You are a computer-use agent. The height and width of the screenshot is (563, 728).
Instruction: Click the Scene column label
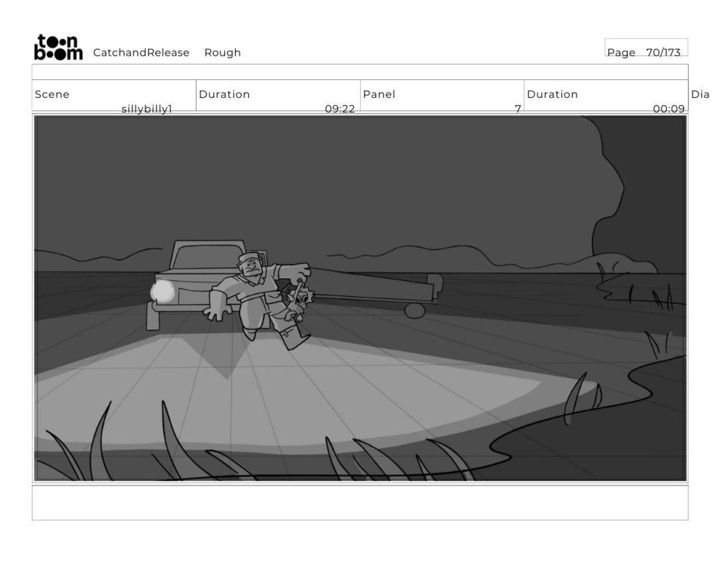click(x=52, y=94)
